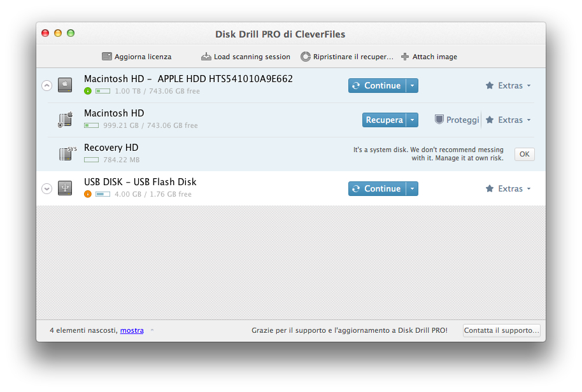Click the Load scanning session upload icon
The width and height of the screenshot is (582, 392).
coord(206,57)
